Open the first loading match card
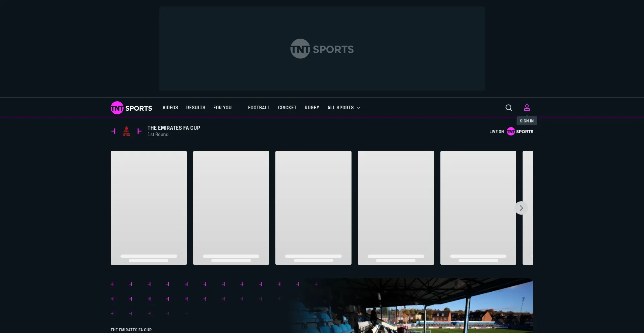 click(149, 208)
